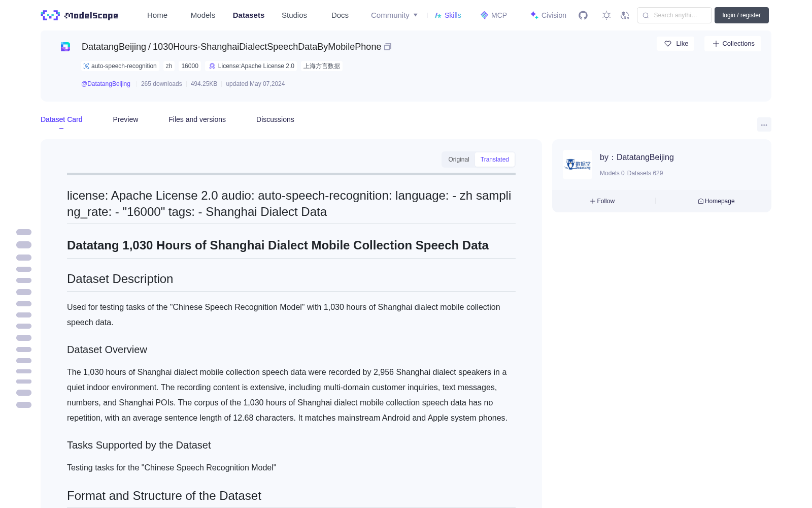Open the @DatatangBeijing owner link

pos(106,84)
